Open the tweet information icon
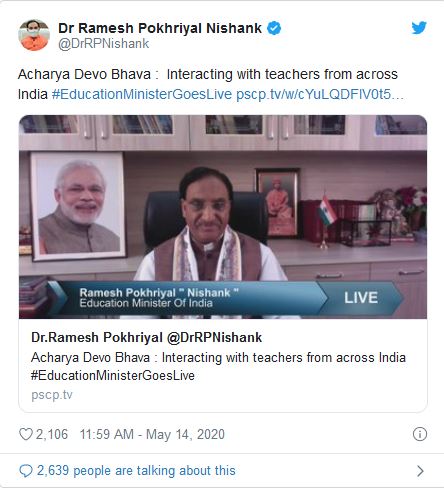The width and height of the screenshot is (444, 489). pos(420,434)
